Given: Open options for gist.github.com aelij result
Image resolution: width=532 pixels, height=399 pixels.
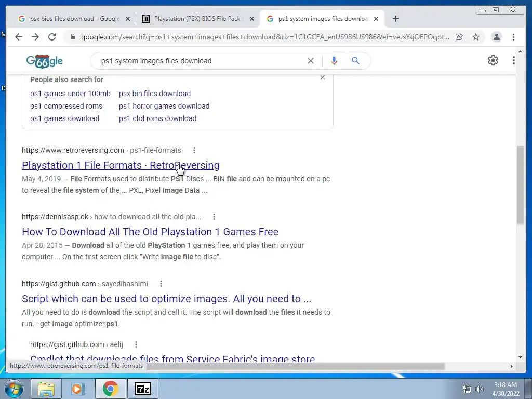Looking at the screenshot, I should [x=136, y=344].
